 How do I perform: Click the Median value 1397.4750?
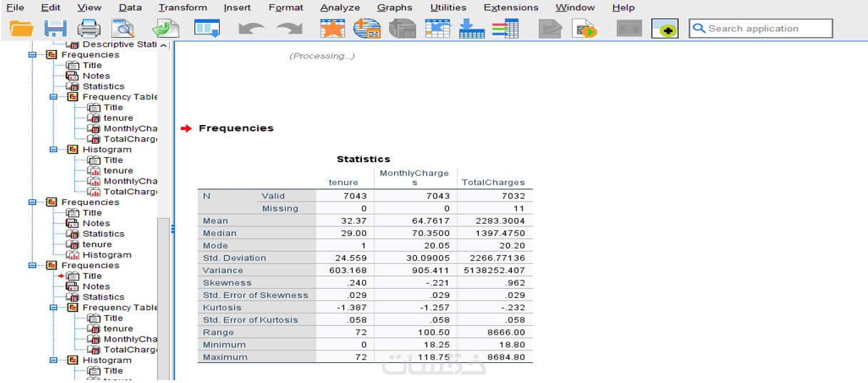(500, 233)
